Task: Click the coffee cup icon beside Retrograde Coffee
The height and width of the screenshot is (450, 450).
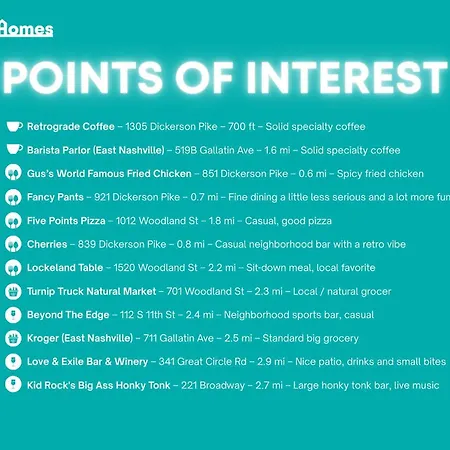Action: tap(14, 127)
